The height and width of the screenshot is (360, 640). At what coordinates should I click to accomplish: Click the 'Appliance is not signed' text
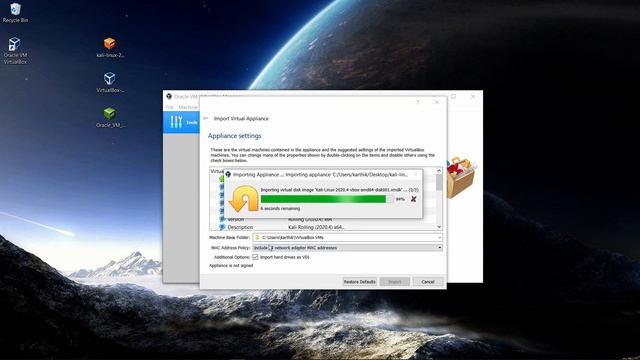tap(231, 266)
